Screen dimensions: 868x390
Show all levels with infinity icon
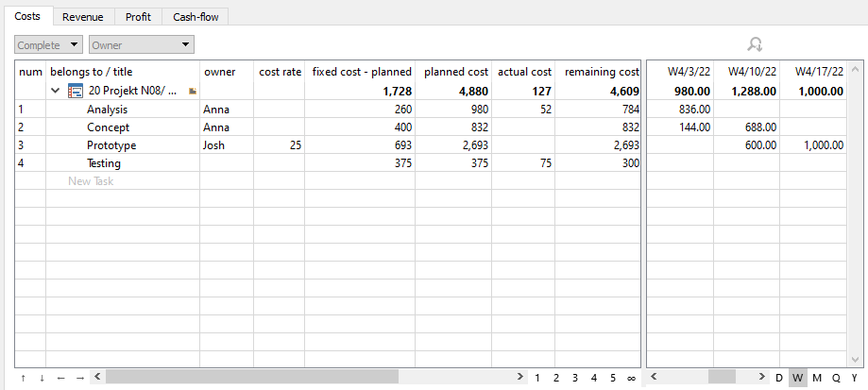631,378
